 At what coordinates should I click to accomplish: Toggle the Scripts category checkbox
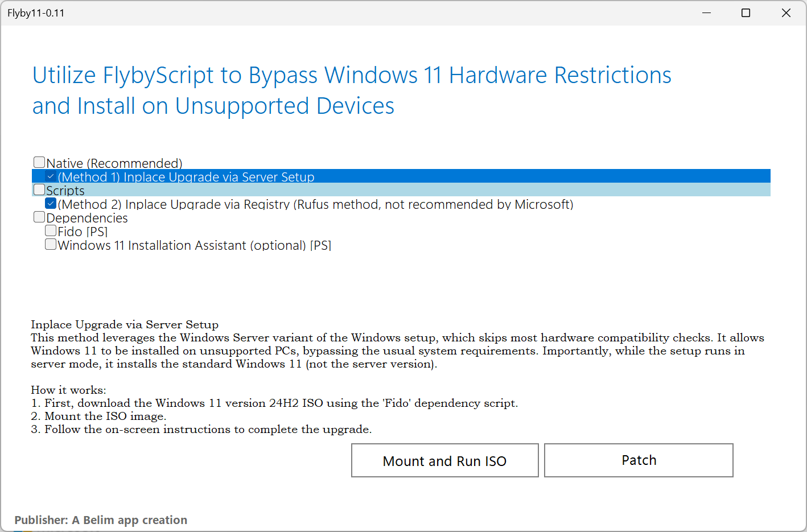(x=39, y=189)
